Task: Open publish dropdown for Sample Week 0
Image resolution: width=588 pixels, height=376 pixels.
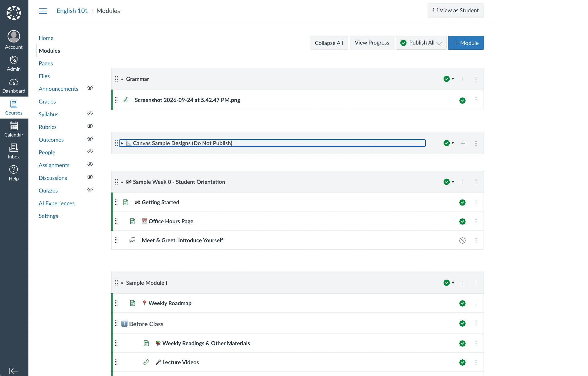Action: coord(449,182)
